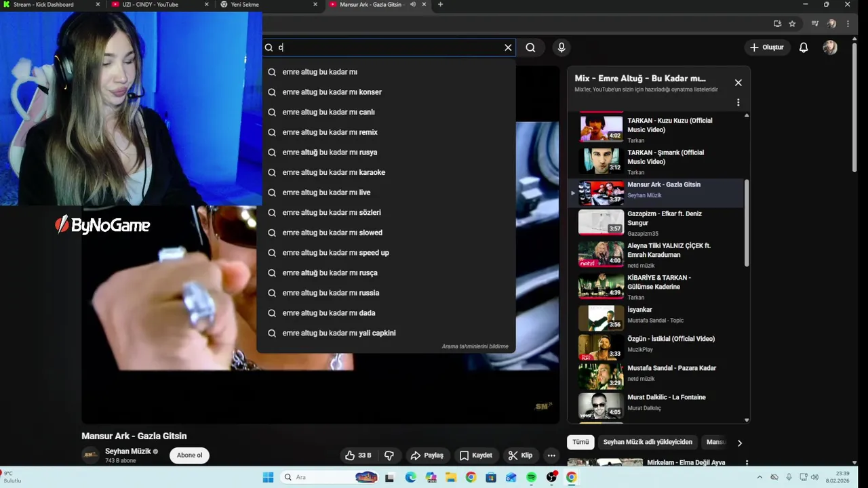Click the Paylaş share button
This screenshot has width=868, height=488.
pyautogui.click(x=427, y=455)
